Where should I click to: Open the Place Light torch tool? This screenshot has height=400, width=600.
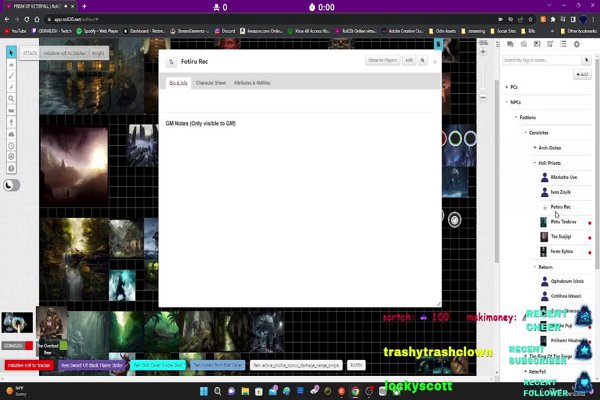point(11,122)
